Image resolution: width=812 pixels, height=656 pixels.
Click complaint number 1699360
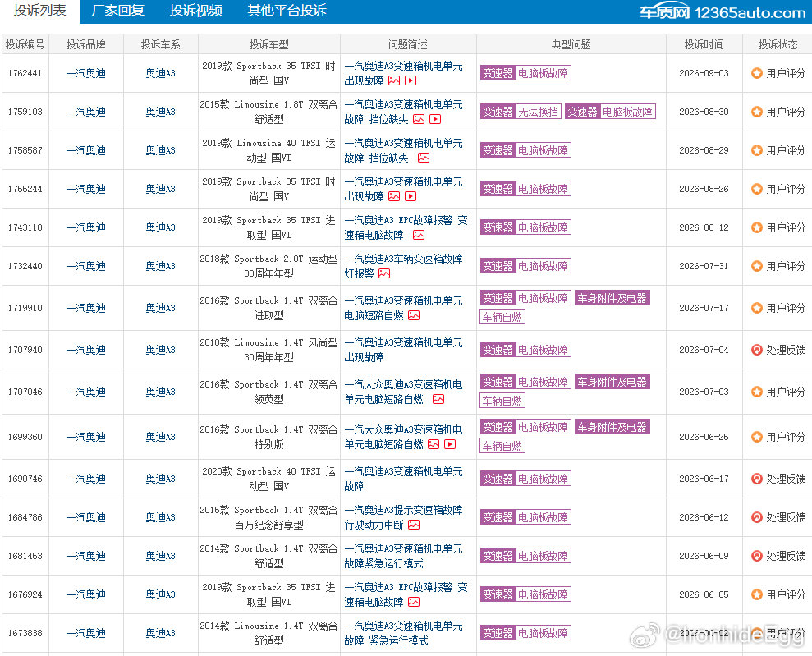coord(25,437)
